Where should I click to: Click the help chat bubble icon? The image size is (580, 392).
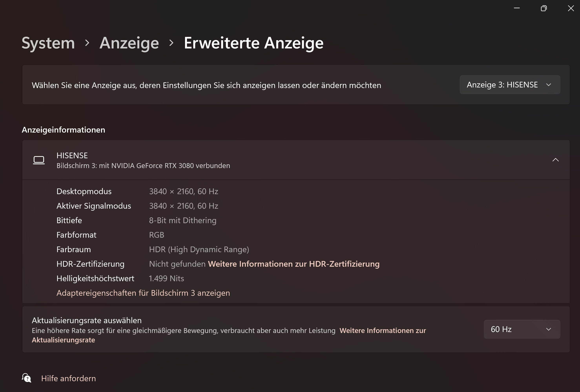click(26, 378)
